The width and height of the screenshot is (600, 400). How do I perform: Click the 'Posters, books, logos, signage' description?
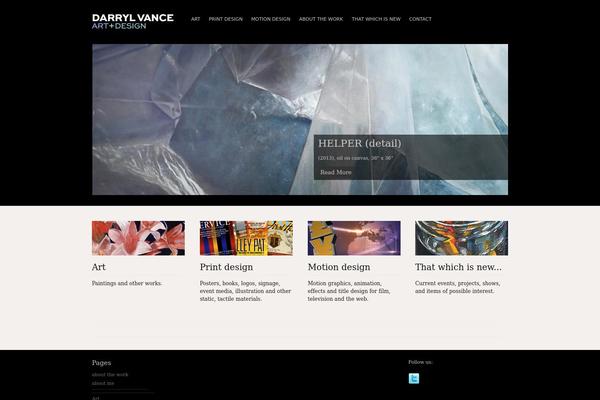[x=245, y=291]
